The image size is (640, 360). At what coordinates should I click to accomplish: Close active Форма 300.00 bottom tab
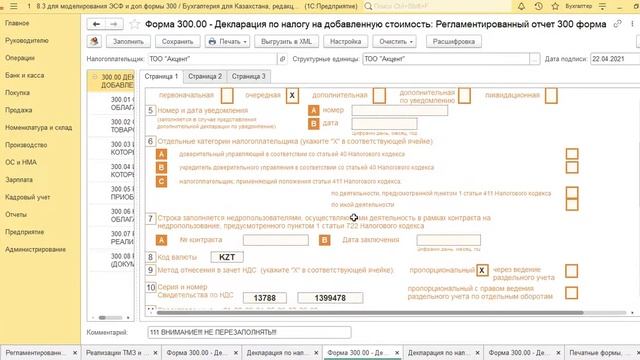[397, 353]
